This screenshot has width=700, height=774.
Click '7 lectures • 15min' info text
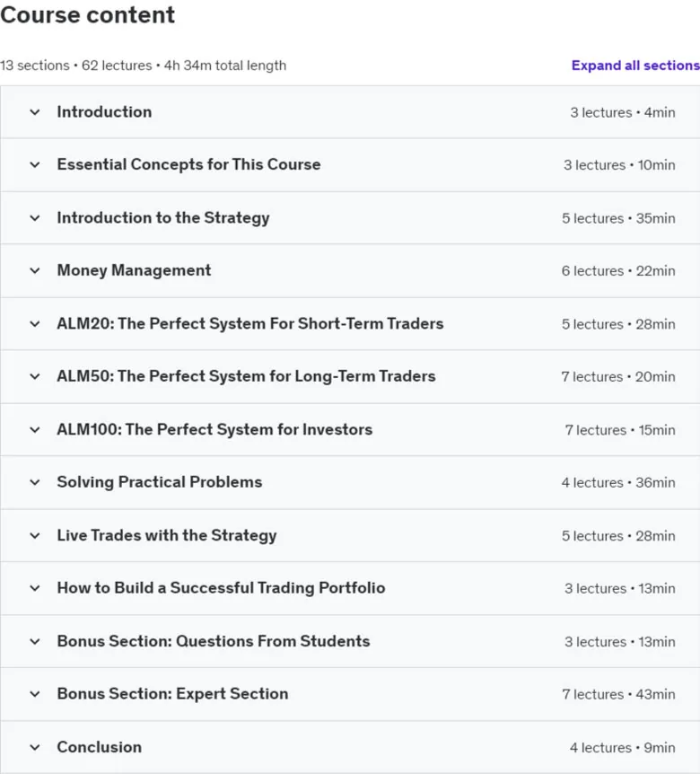tap(620, 430)
